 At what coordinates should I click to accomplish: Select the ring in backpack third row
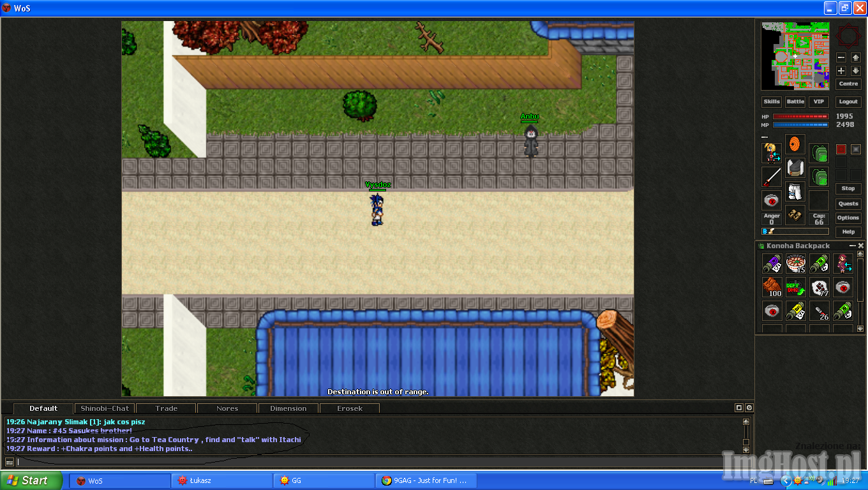click(772, 311)
